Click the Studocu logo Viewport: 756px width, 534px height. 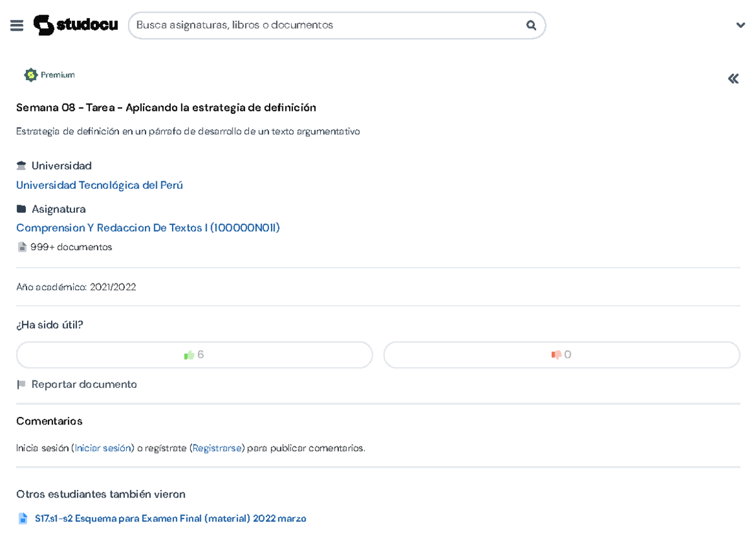(x=76, y=25)
